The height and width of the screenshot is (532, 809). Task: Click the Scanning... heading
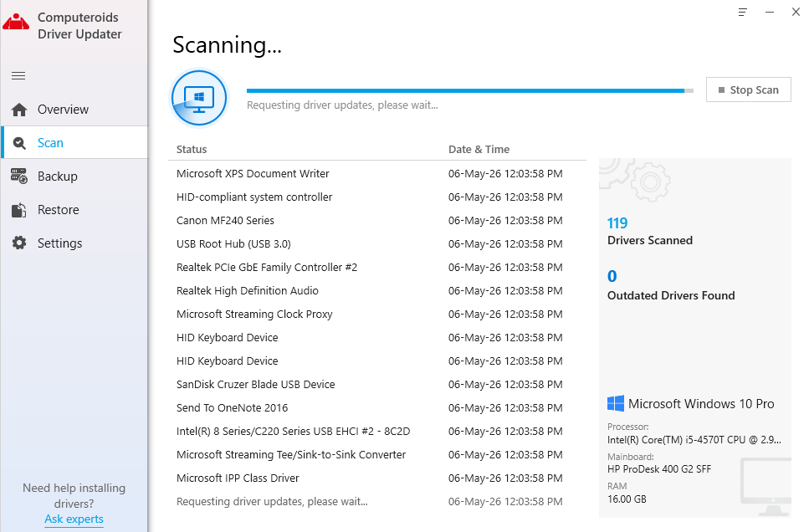pyautogui.click(x=227, y=45)
